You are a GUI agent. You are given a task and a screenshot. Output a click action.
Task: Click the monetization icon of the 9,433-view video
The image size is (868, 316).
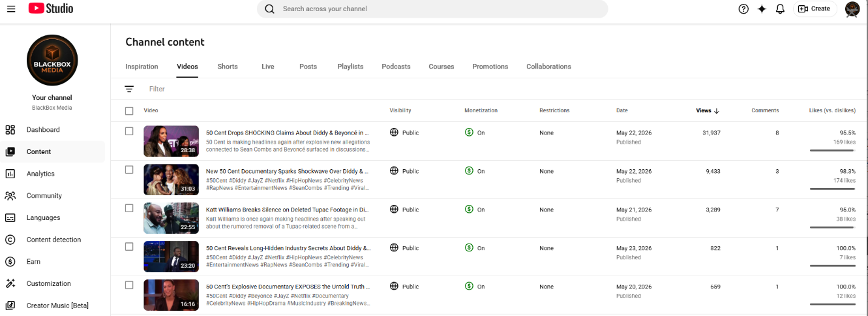tap(469, 170)
